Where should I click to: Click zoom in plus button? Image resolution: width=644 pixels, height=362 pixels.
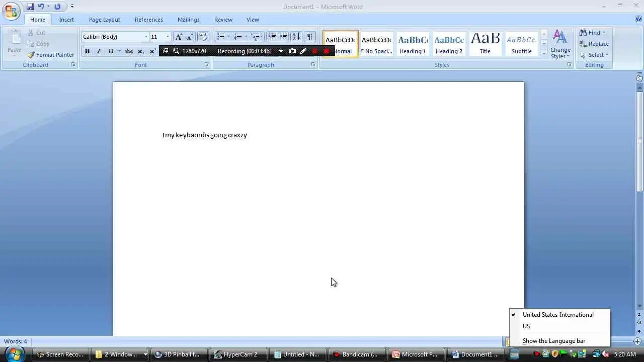point(637,341)
